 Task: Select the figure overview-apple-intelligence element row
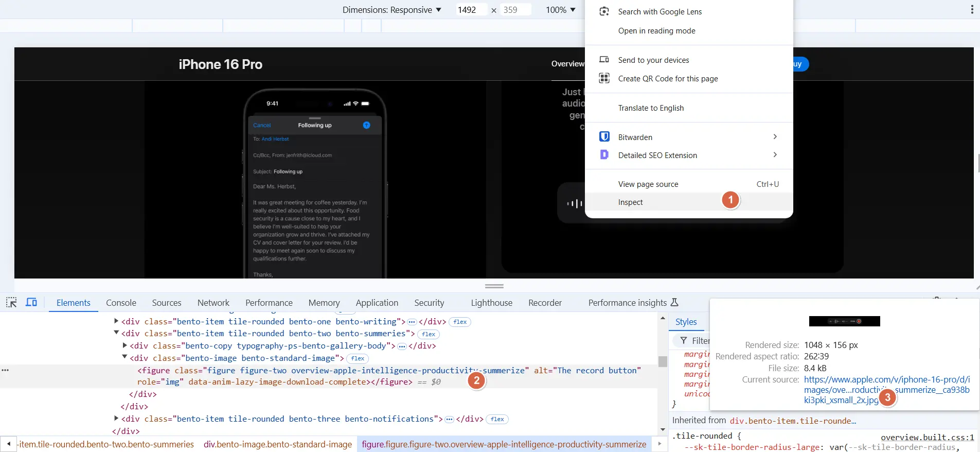coord(329,376)
